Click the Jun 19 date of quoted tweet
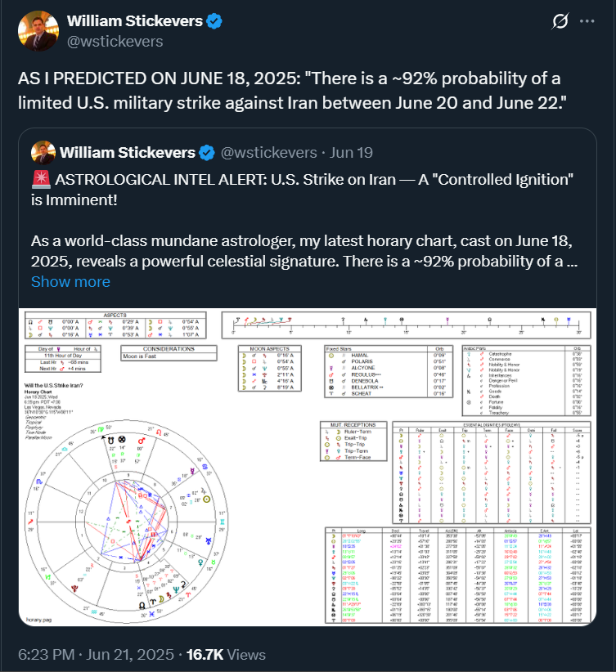The height and width of the screenshot is (672, 616). click(x=351, y=153)
